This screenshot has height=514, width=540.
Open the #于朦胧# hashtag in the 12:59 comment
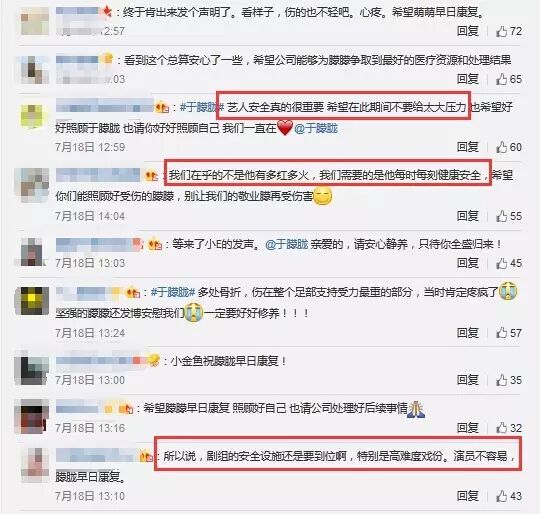[200, 107]
